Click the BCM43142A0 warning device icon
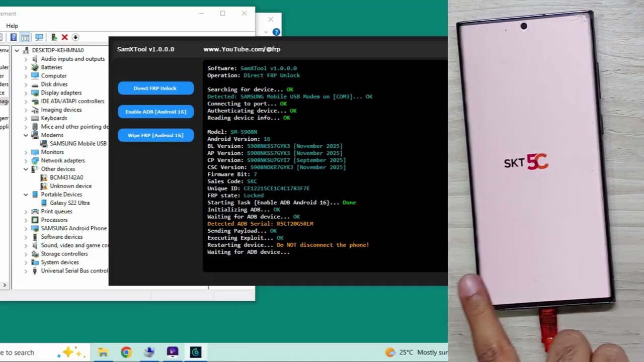Viewport: 644px width, 362px height. pyautogui.click(x=44, y=177)
